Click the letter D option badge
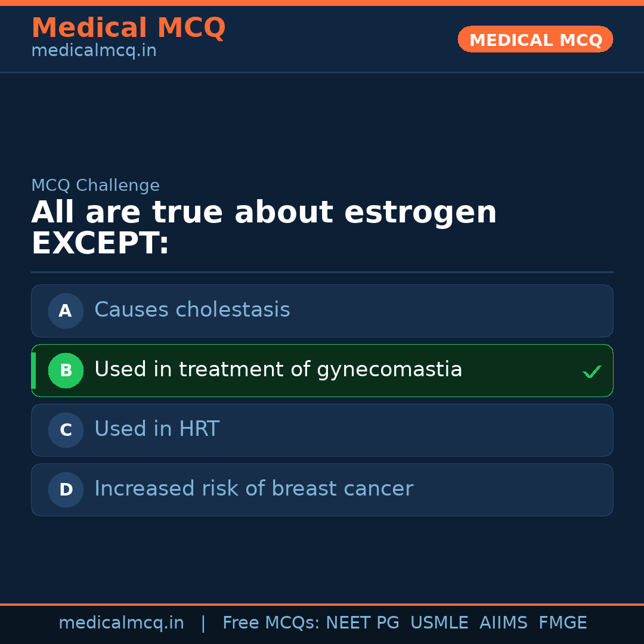644x644 pixels. (66, 490)
